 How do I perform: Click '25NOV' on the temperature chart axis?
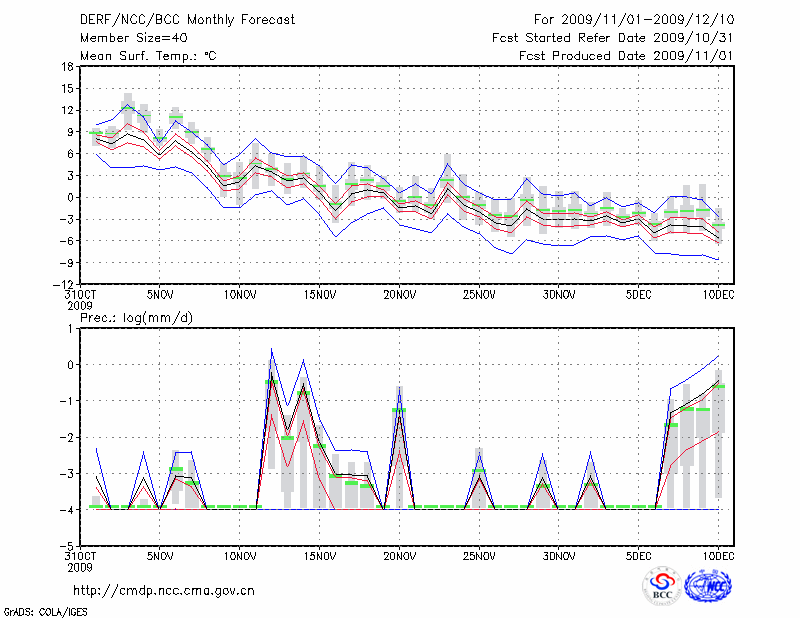[x=479, y=295]
